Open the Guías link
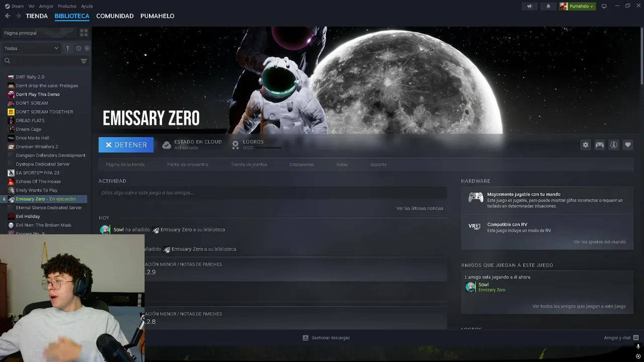The width and height of the screenshot is (644, 362). (342, 164)
